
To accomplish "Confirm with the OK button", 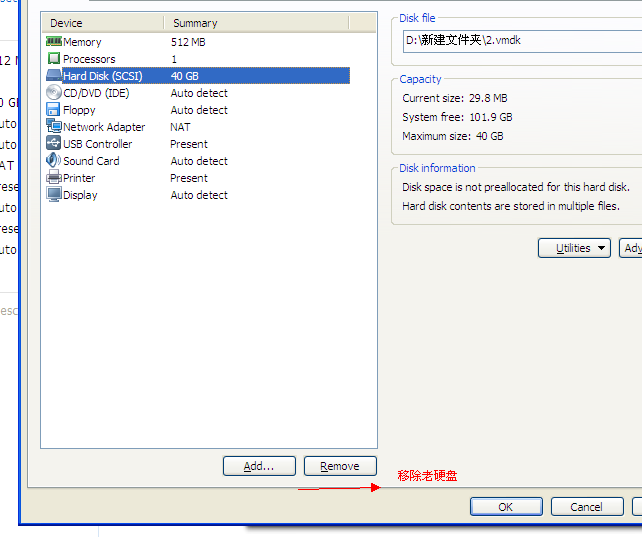I will (x=506, y=507).
